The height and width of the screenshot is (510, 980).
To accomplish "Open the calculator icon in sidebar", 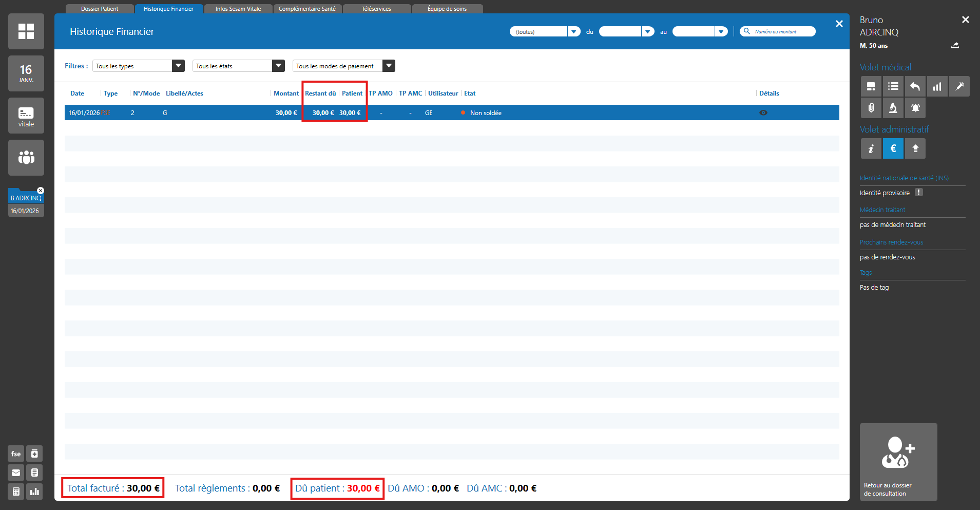I will point(16,492).
